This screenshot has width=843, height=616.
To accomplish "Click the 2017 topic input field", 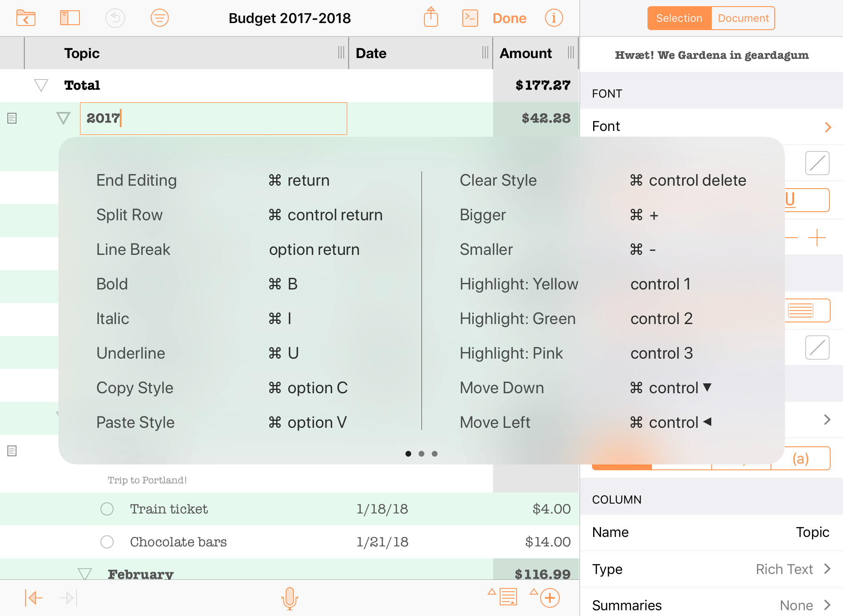I will [215, 118].
